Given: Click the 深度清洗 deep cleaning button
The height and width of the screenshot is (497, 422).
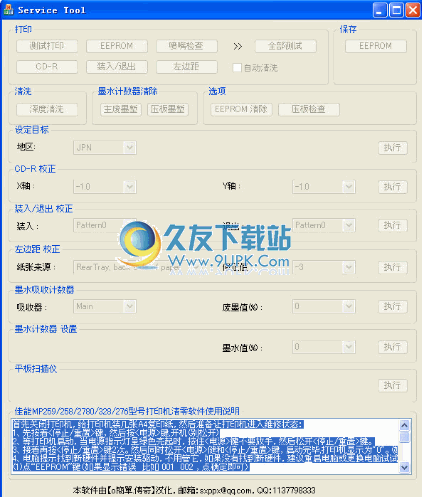Looking at the screenshot, I should [47, 109].
